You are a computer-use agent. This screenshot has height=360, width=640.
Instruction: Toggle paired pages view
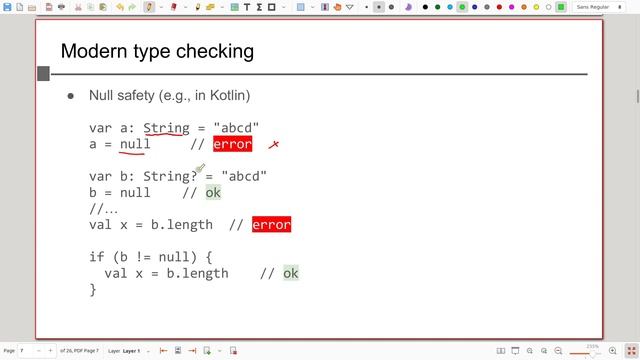(x=501, y=351)
